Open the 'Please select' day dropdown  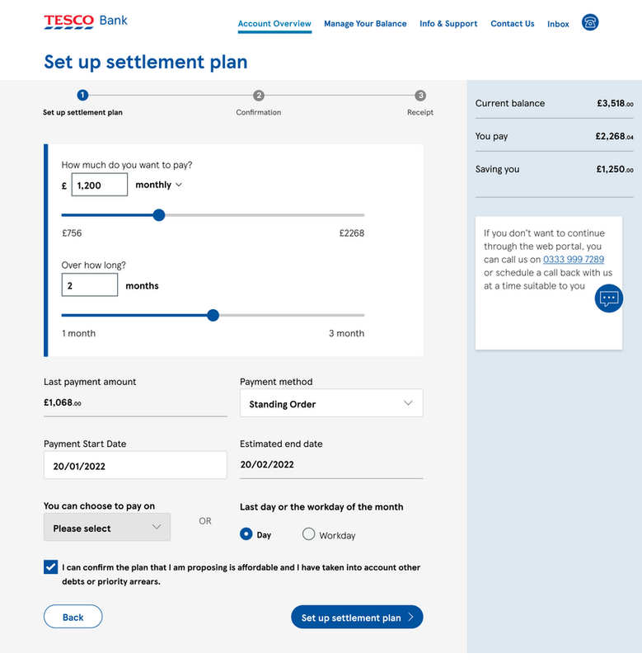click(107, 528)
